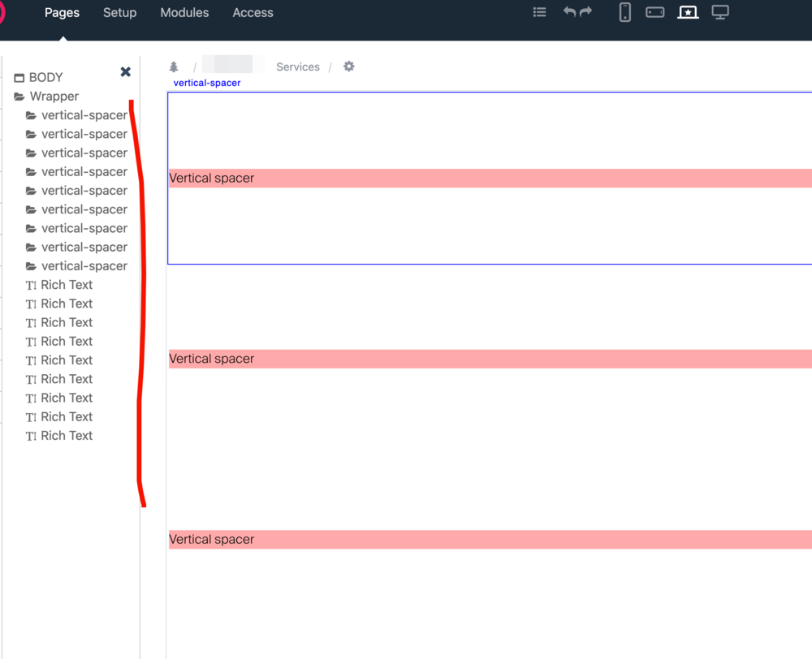Open page settings gear icon

349,67
